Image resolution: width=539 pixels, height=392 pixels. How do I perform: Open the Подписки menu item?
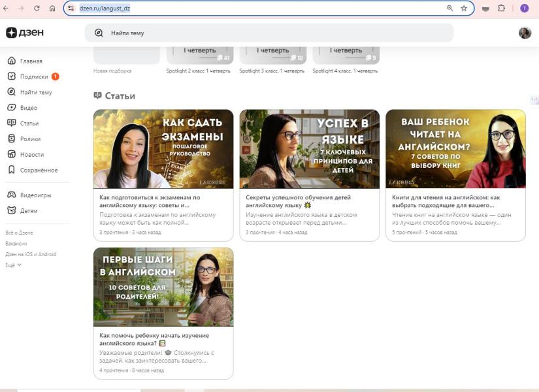pos(34,76)
